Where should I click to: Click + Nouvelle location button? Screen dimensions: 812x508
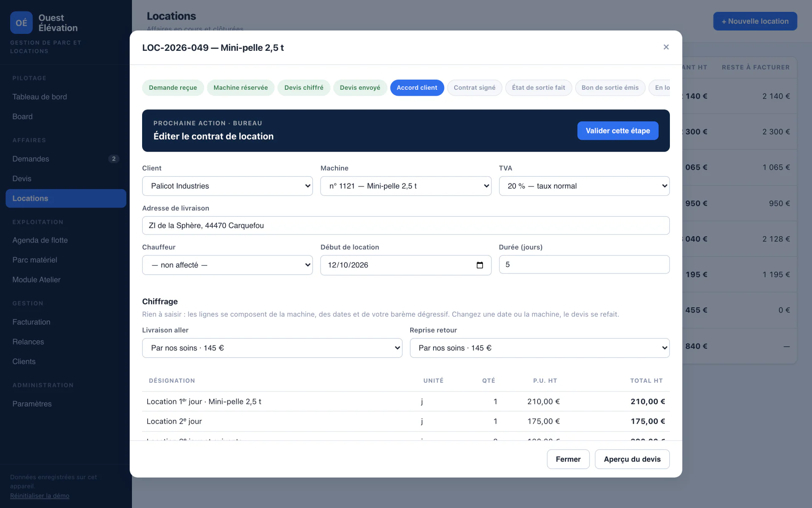tap(755, 21)
